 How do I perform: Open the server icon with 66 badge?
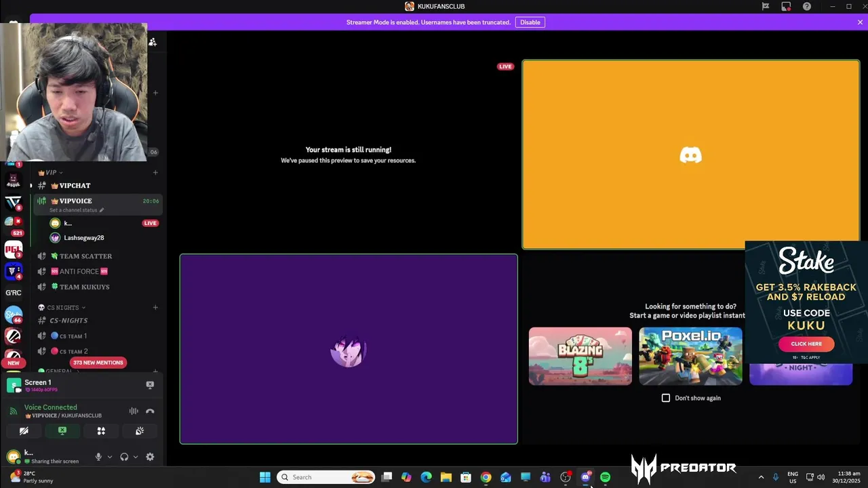click(14, 315)
